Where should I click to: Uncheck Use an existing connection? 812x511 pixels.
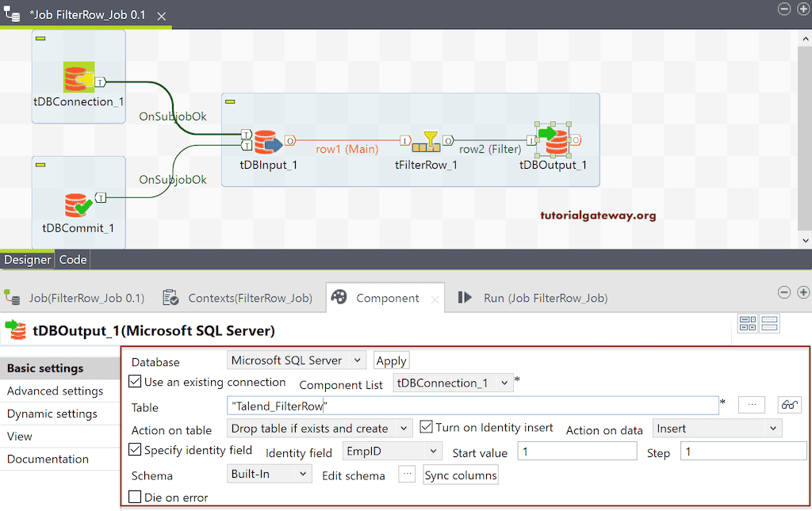point(135,382)
